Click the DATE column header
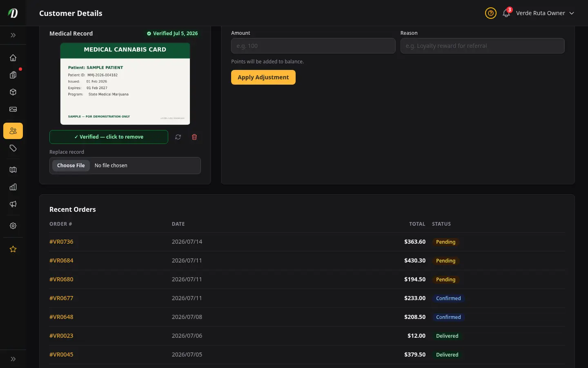588x368 pixels. [178, 224]
